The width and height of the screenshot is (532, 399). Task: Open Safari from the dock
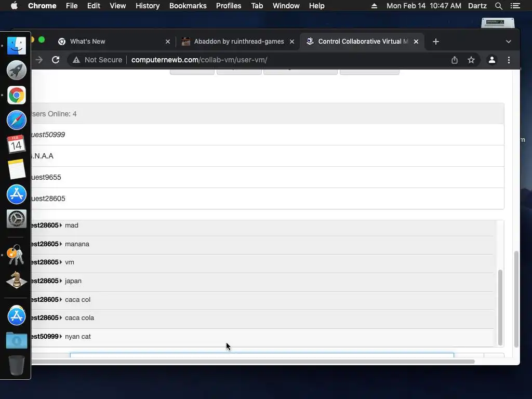click(x=16, y=120)
